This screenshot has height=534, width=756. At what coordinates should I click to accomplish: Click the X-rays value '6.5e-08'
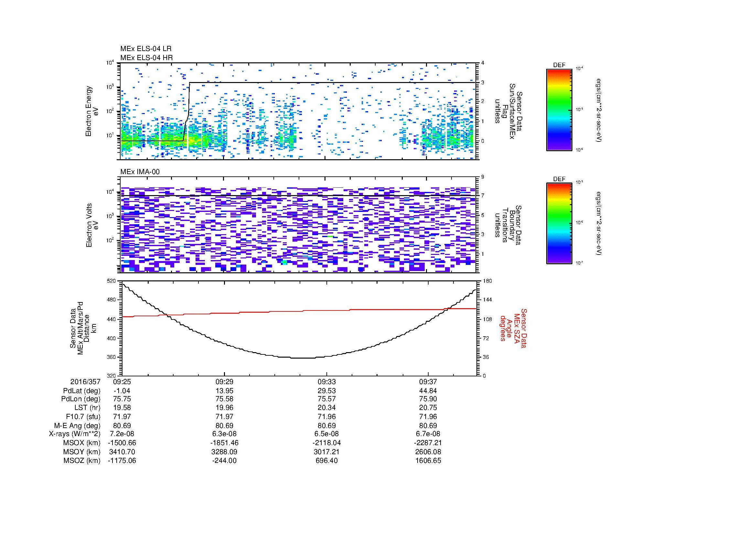click(326, 434)
